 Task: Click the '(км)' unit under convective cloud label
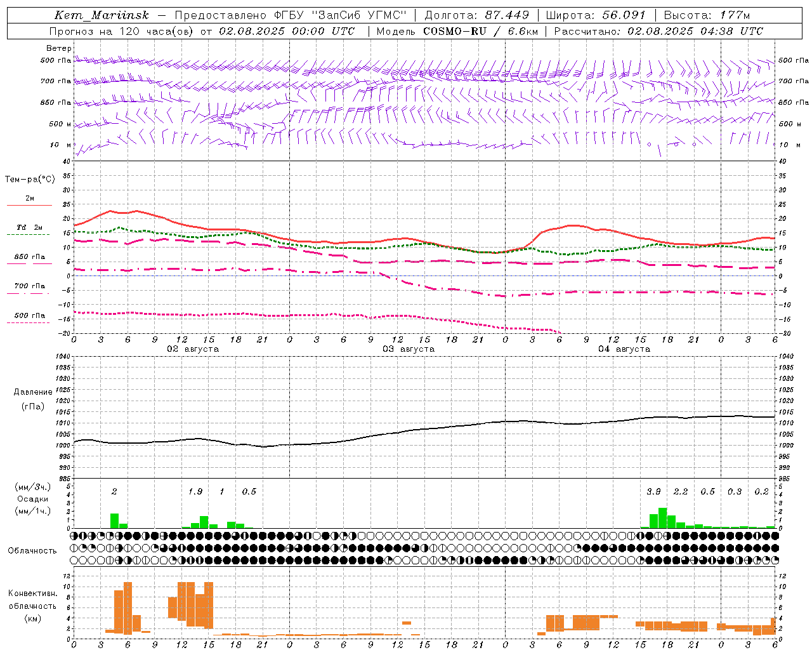click(33, 618)
